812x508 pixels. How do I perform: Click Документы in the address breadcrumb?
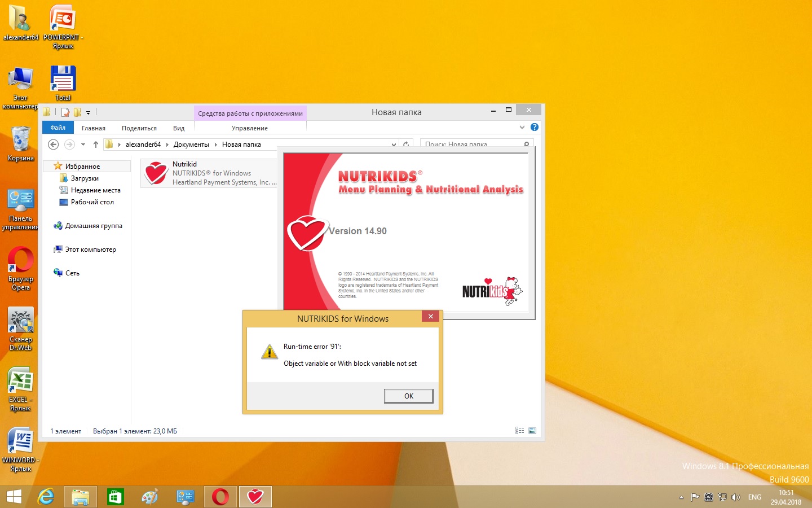tap(191, 144)
